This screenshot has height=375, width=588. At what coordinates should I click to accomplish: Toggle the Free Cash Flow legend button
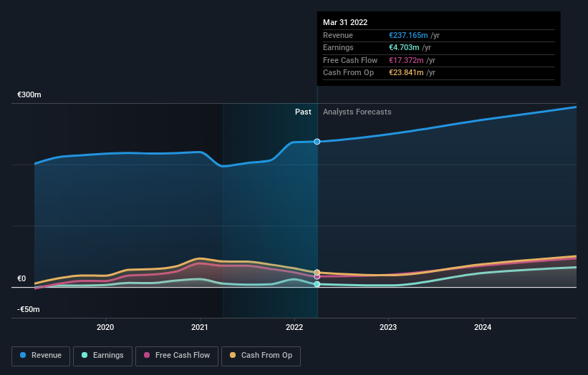(177, 356)
